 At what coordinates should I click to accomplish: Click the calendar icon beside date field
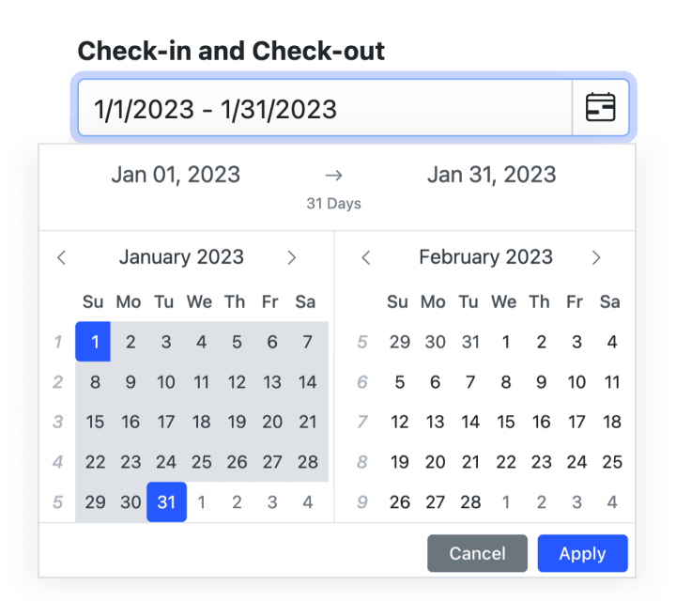[601, 108]
